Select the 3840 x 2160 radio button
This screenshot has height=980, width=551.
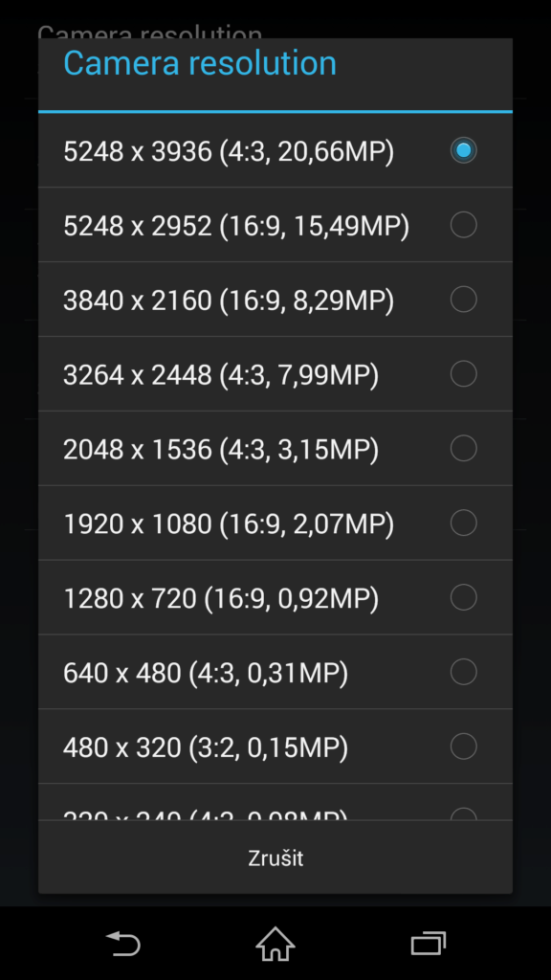coord(464,299)
